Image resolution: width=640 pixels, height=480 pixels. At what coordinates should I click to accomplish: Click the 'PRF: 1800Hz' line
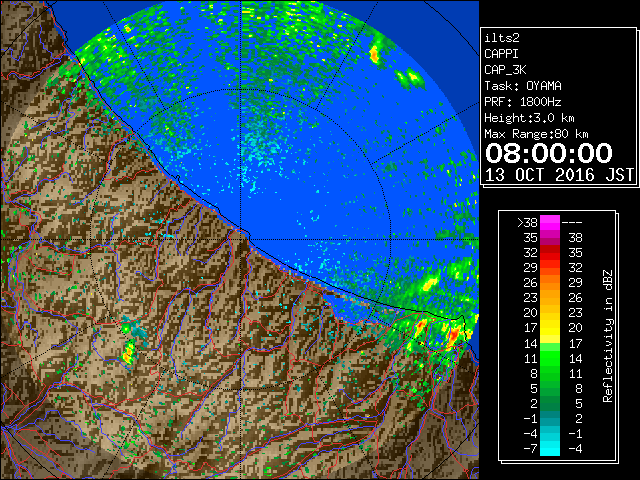pos(523,102)
